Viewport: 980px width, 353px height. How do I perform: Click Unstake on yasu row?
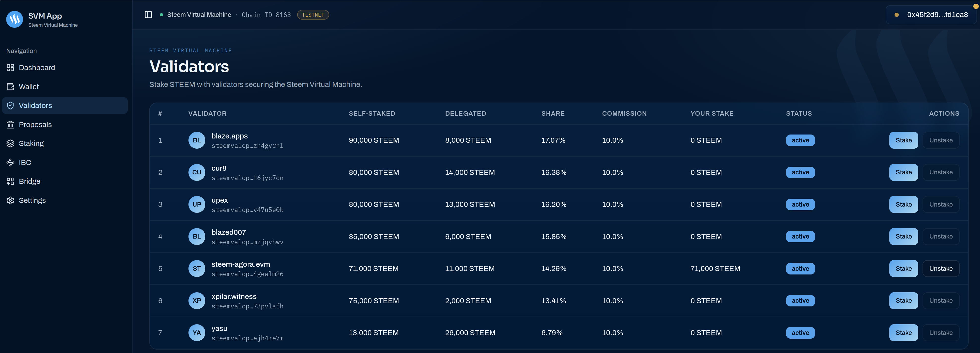[941, 333]
